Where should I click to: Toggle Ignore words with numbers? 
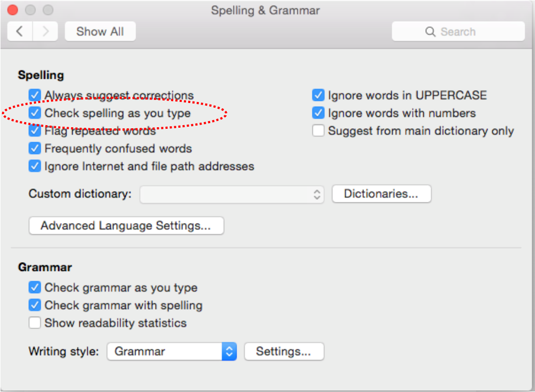[318, 113]
